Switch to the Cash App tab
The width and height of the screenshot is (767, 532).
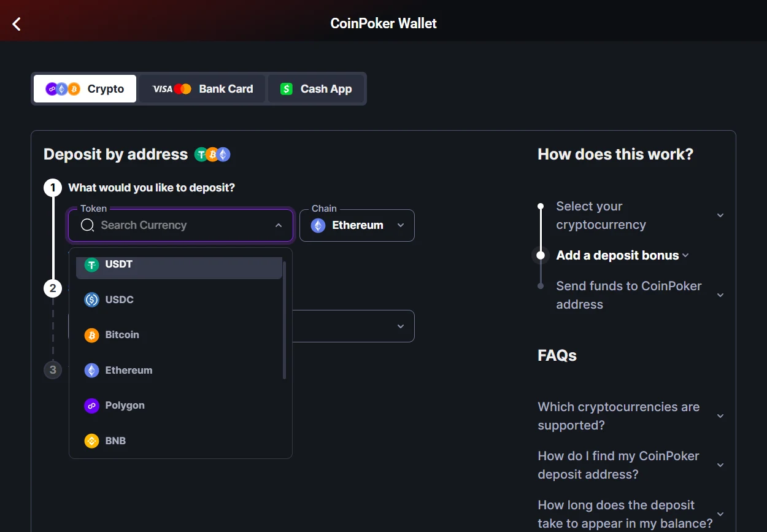click(315, 89)
